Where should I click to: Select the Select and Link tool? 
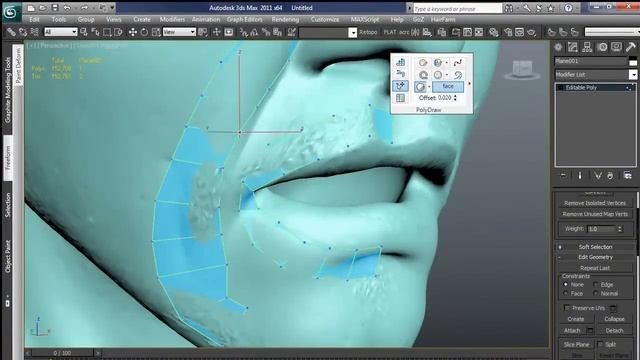[11, 32]
